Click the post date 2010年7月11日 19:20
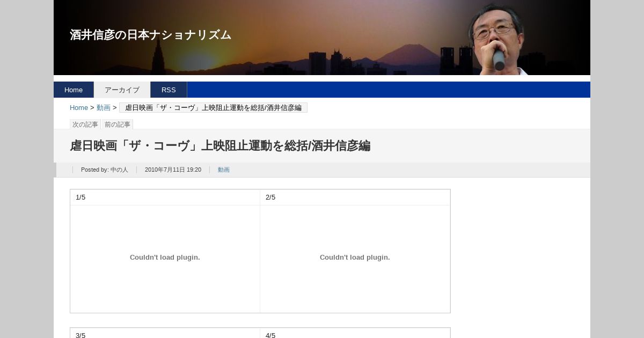This screenshot has height=338, width=644. click(173, 170)
